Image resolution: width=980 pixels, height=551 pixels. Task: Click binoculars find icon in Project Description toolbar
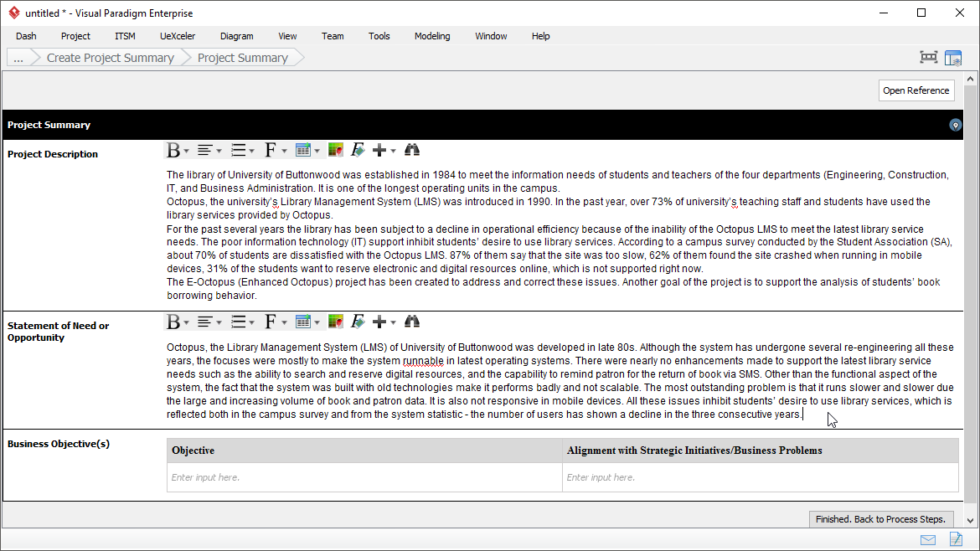point(412,150)
